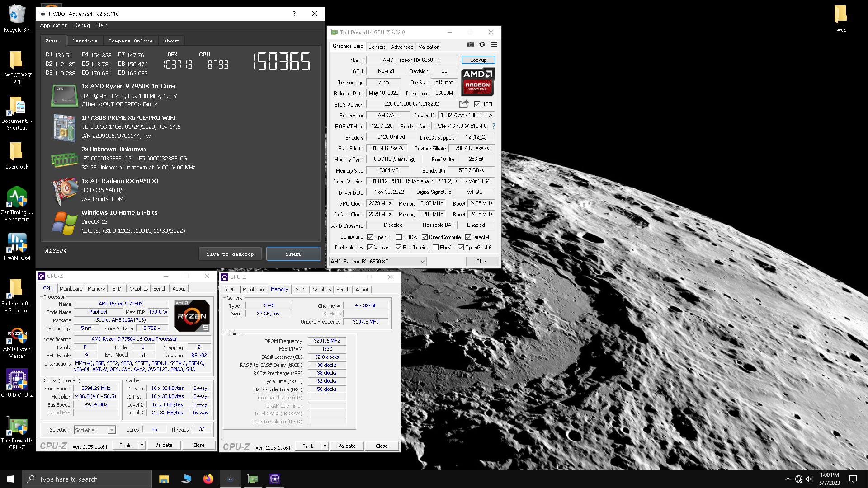Click Lookup button in GPU-Z
868x488 pixels.
pos(478,60)
